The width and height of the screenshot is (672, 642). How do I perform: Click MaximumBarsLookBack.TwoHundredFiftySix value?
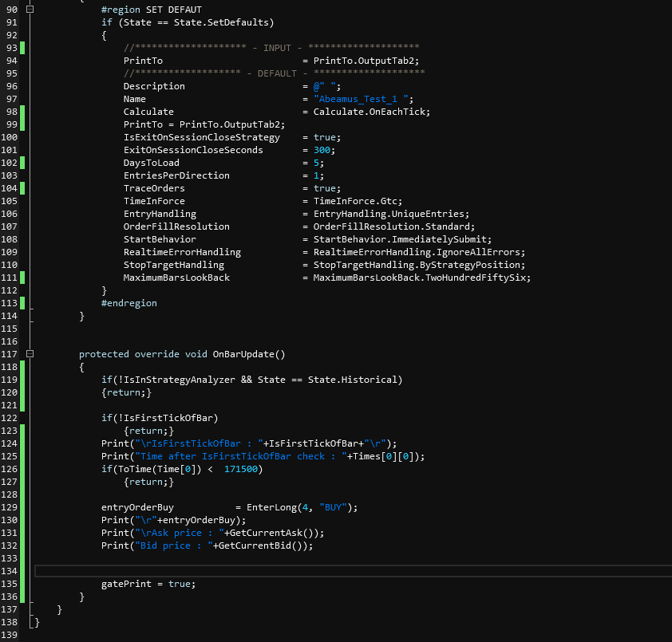pyautogui.click(x=421, y=278)
